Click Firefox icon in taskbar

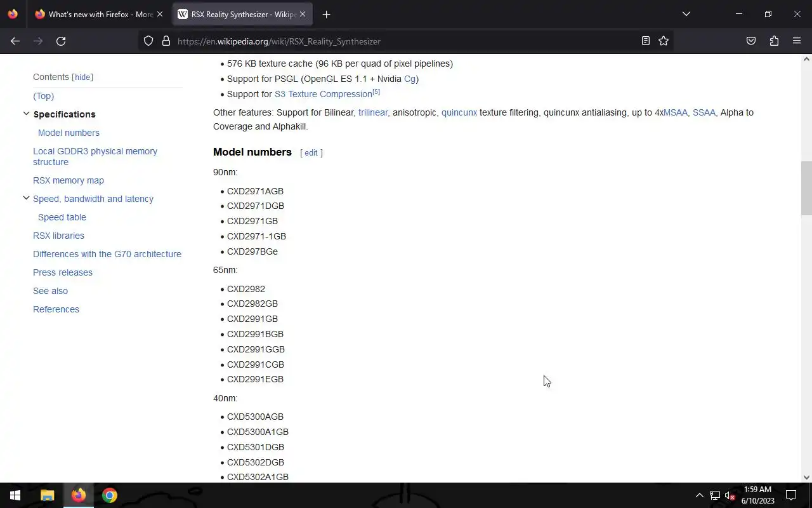pos(78,495)
